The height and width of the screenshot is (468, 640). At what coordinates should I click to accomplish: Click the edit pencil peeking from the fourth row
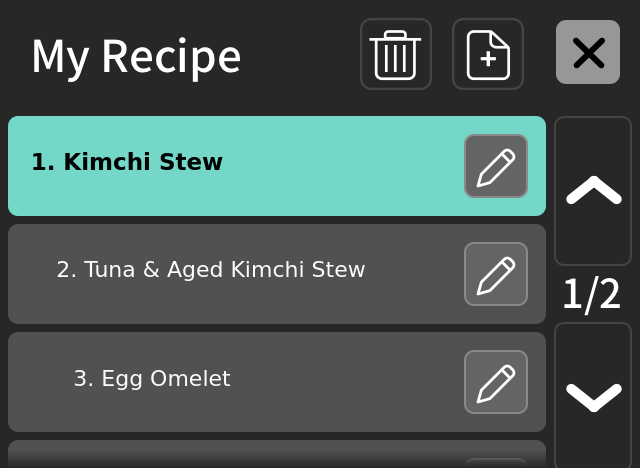coord(496,462)
